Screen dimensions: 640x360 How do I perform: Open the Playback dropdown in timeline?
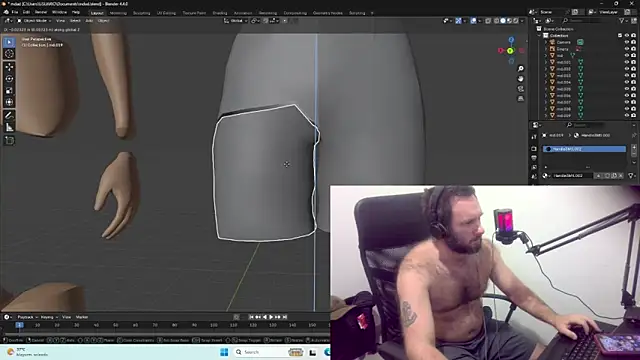click(27, 317)
